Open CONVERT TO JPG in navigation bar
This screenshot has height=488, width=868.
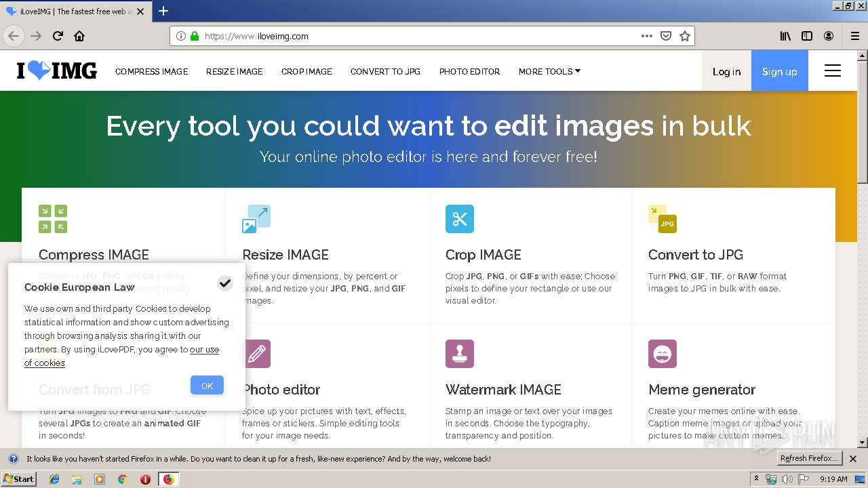(385, 71)
